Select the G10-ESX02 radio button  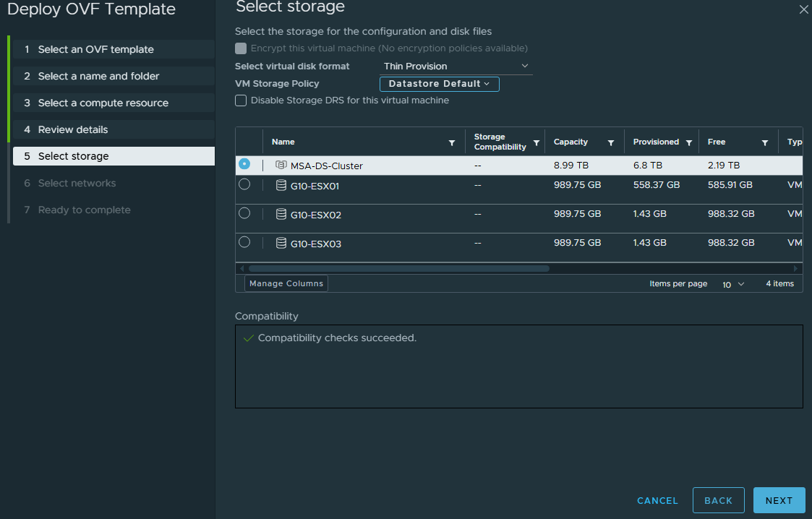[244, 213]
